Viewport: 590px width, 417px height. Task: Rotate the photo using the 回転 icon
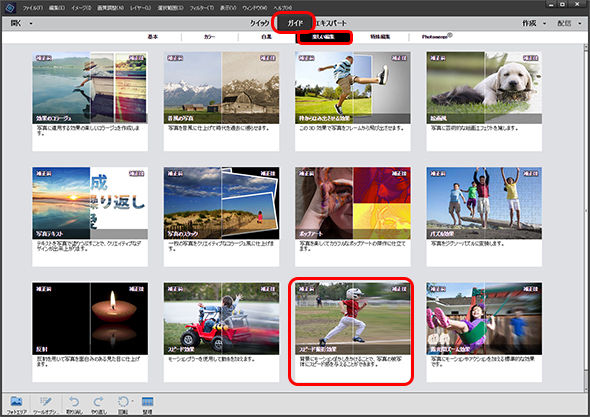[123, 402]
